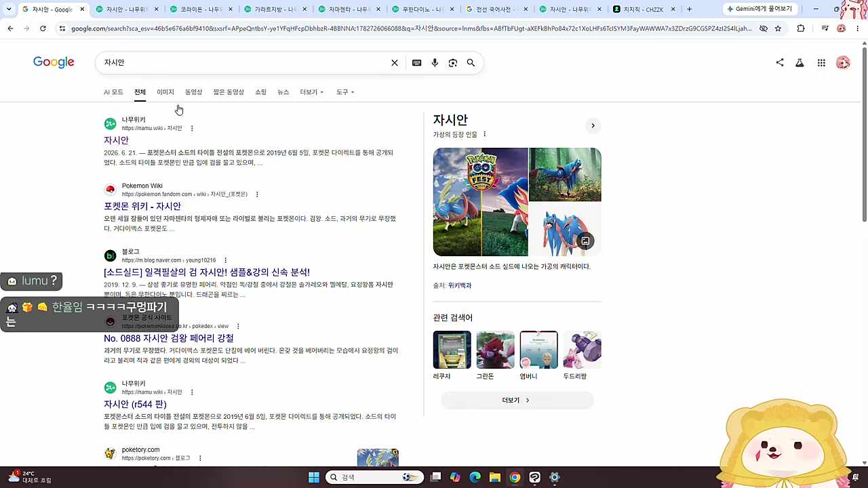Image resolution: width=868 pixels, height=488 pixels.
Task: Open the 쇼핑 tab
Action: [260, 92]
